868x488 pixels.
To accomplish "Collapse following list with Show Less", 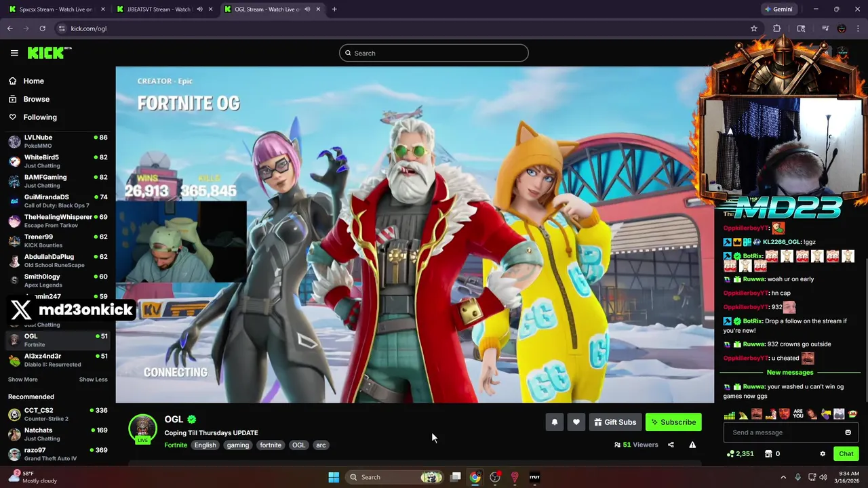I will 94,380.
